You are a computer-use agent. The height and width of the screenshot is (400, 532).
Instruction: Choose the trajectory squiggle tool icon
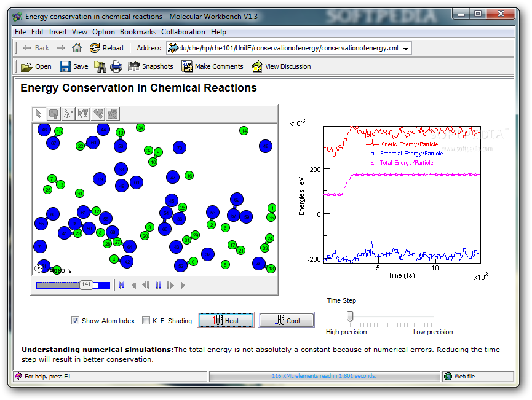point(68,114)
